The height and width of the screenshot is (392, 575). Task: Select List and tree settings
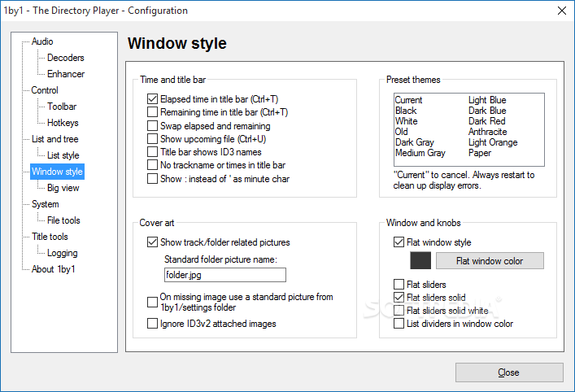[55, 139]
